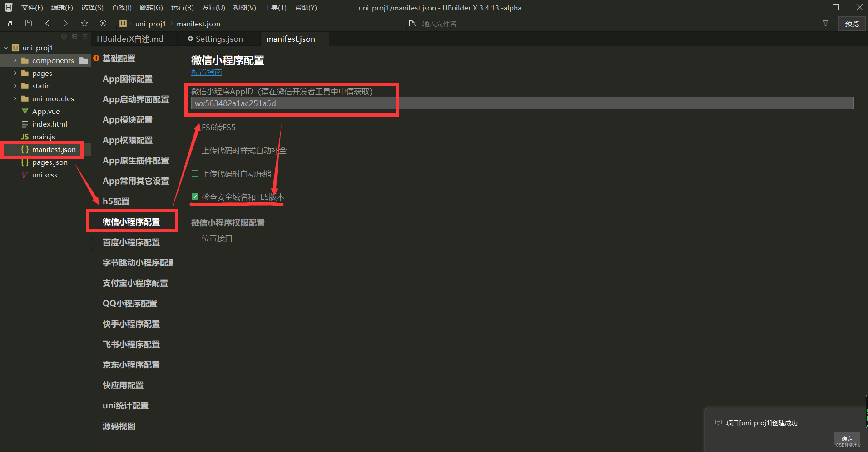Open the 视图(V) menu

click(244, 8)
